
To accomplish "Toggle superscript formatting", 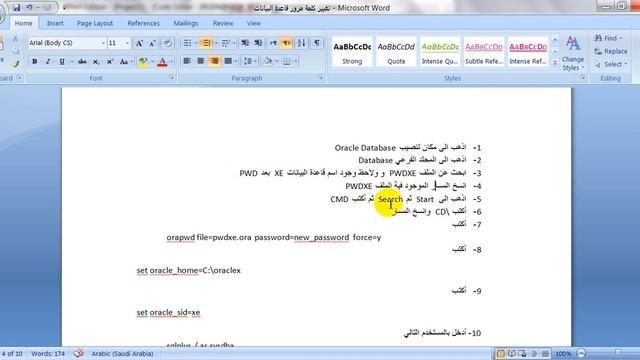I will point(109,62).
